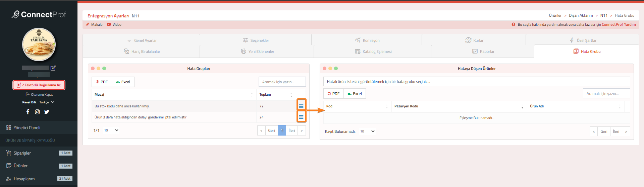Export Hata Grupları to PDF
The height and width of the screenshot is (187, 644).
click(x=102, y=82)
